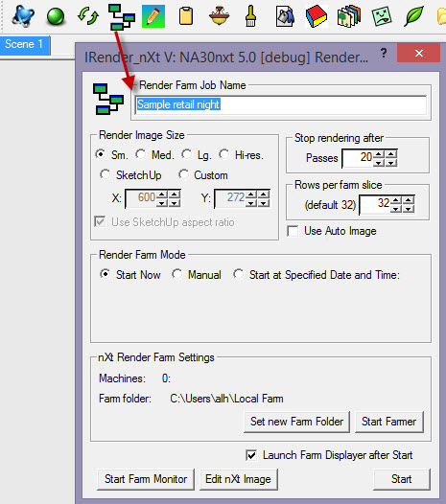The height and width of the screenshot is (504, 446).
Task: Click the Render Farm Job Name field
Action: (x=281, y=104)
